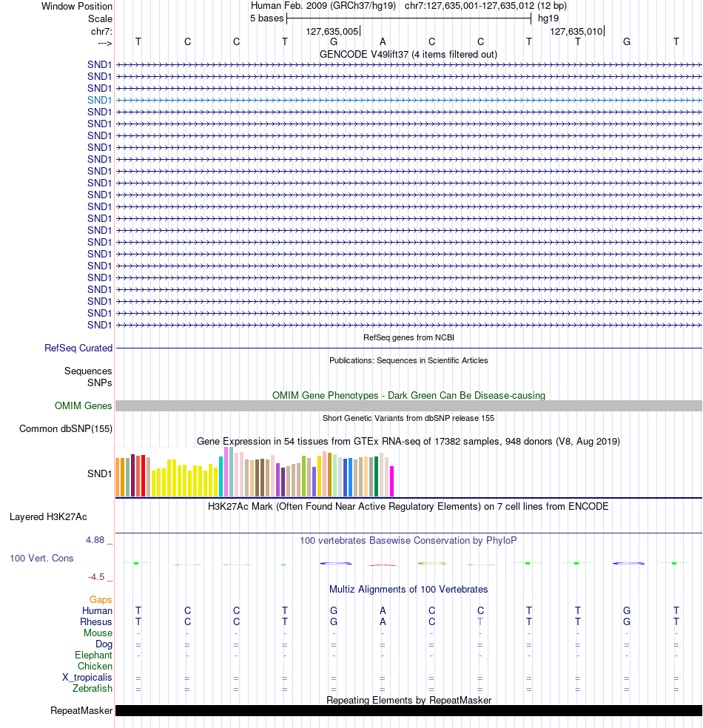Image resolution: width=703 pixels, height=728 pixels.
Task: Click the orange Gaps label
Action: point(101,600)
